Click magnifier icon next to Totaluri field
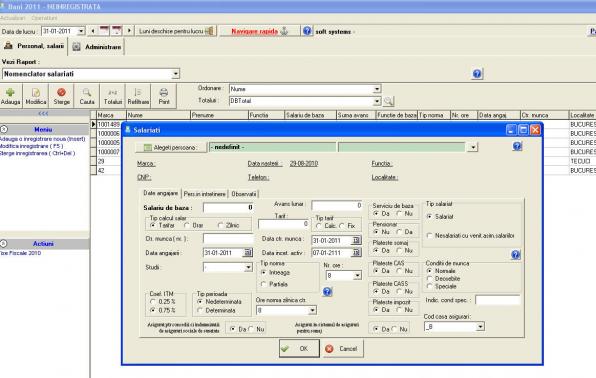 pos(388,101)
